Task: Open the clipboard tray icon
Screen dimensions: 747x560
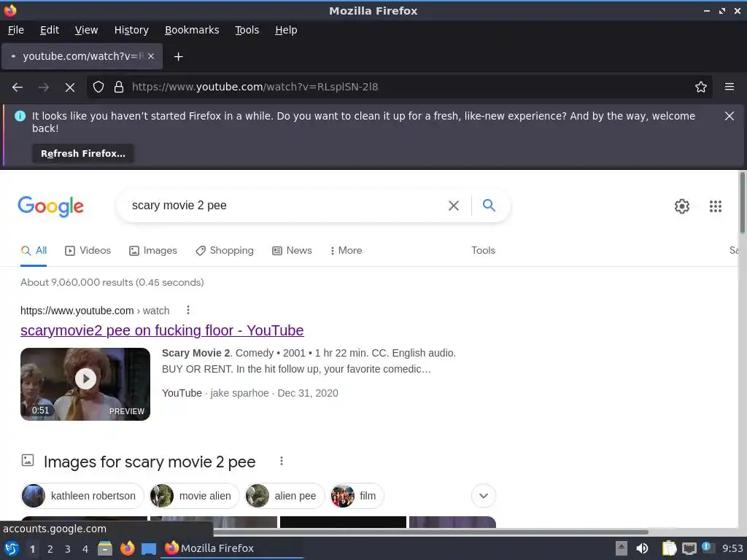Action: tap(670, 548)
